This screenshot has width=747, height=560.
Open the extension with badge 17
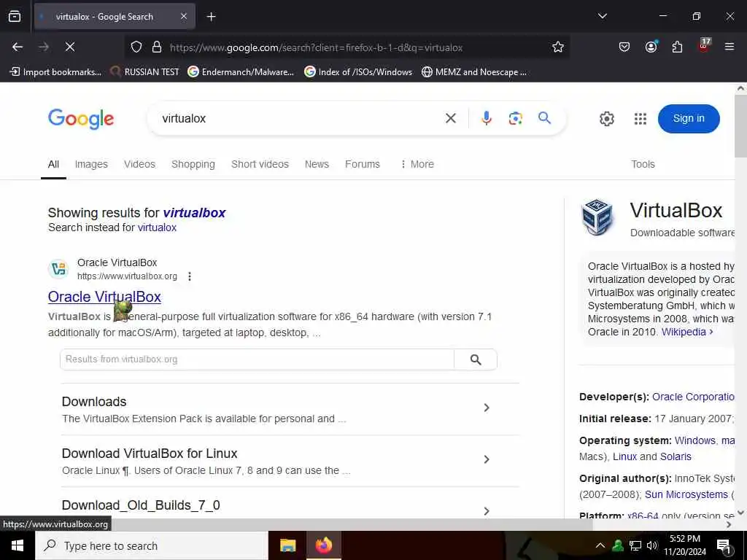pos(703,46)
